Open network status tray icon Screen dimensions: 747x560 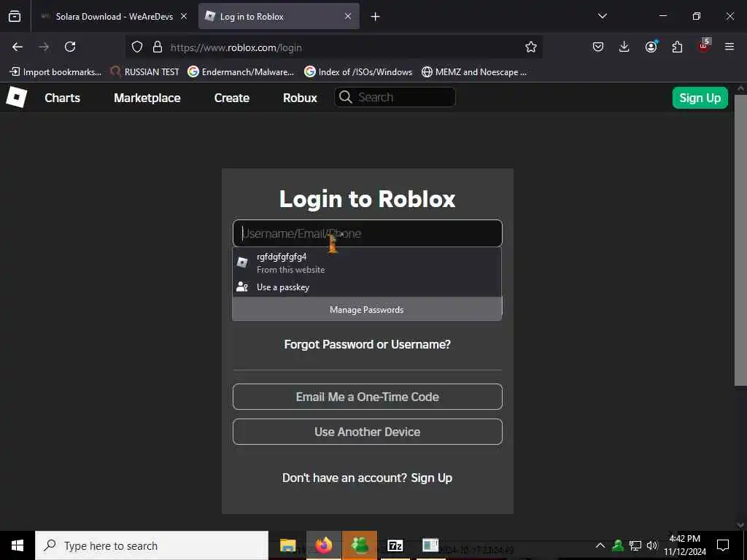click(635, 545)
